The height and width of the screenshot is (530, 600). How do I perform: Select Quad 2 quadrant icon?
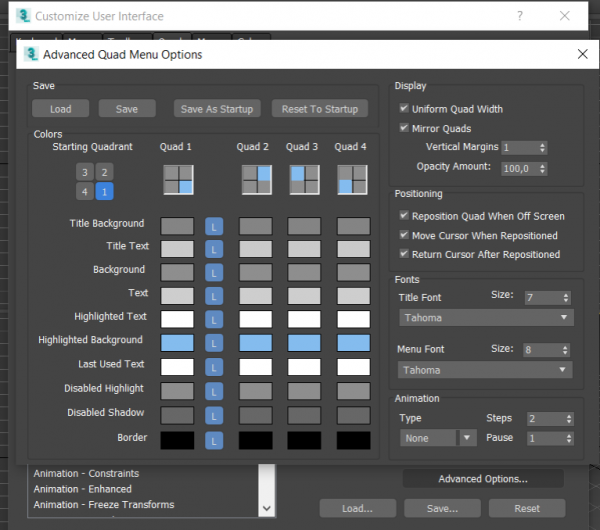tap(257, 180)
